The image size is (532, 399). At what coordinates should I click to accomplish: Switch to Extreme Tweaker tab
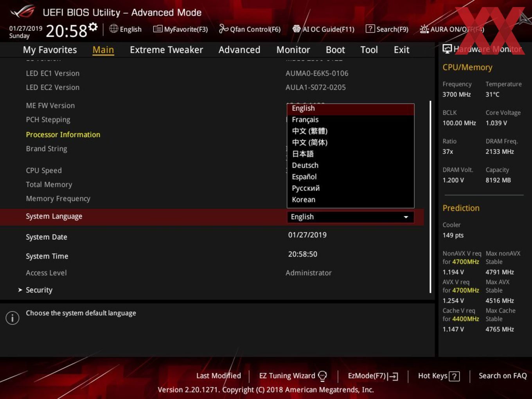click(x=166, y=50)
